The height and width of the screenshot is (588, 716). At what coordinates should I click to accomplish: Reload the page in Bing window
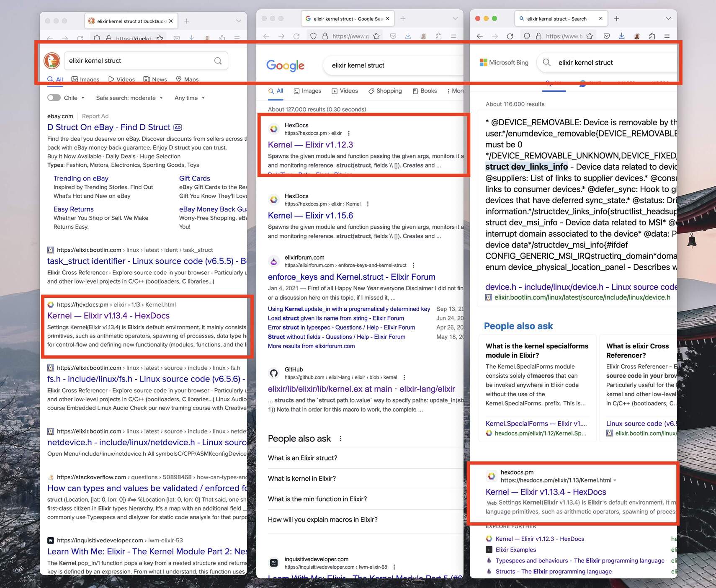tap(510, 36)
